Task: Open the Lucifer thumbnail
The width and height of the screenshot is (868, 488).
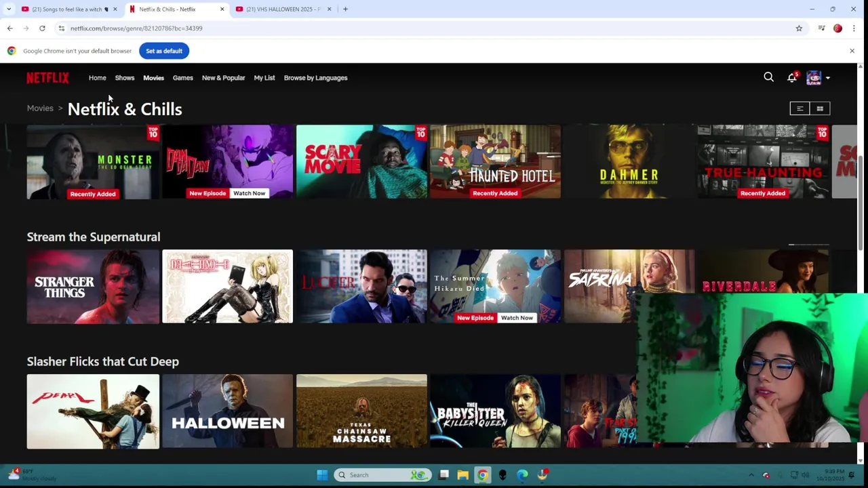Action: 361,287
